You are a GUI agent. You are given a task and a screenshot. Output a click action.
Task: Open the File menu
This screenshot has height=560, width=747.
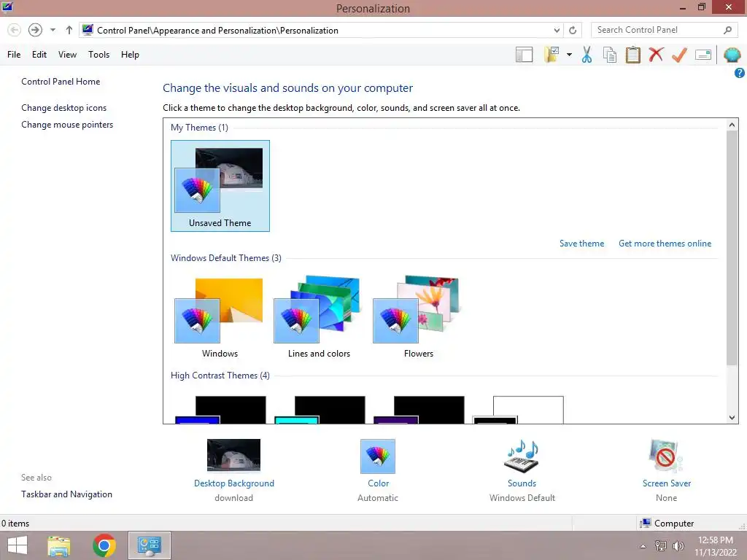click(14, 54)
